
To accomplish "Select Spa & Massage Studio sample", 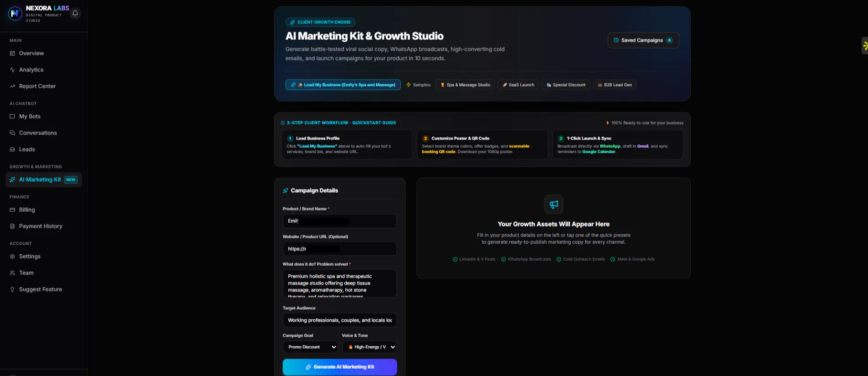I will pyautogui.click(x=465, y=85).
